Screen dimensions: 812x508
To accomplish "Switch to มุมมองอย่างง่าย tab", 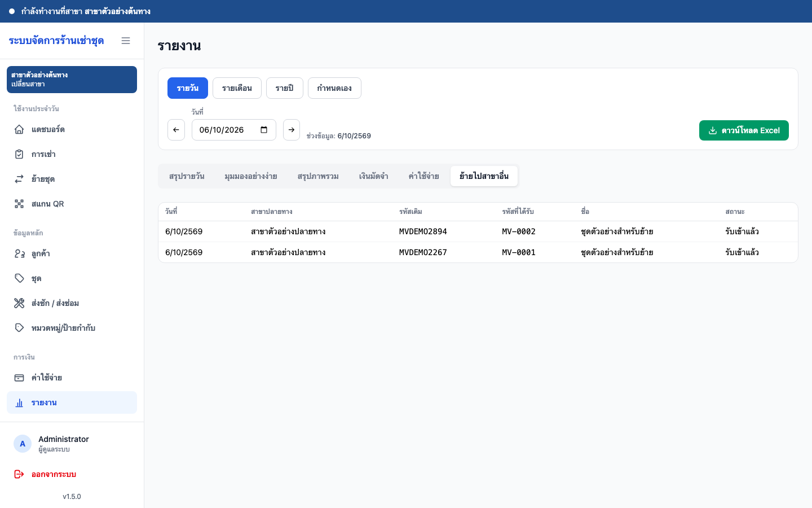I will pyautogui.click(x=251, y=176).
